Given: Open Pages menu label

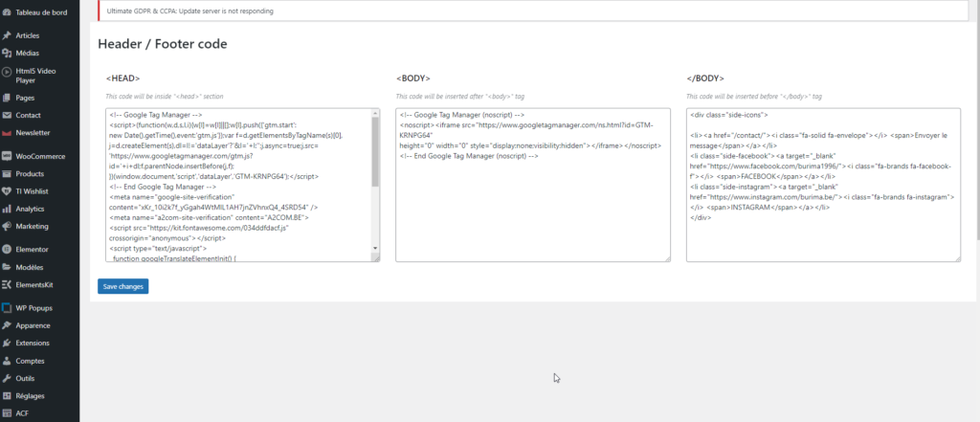Looking at the screenshot, I should (25, 99).
